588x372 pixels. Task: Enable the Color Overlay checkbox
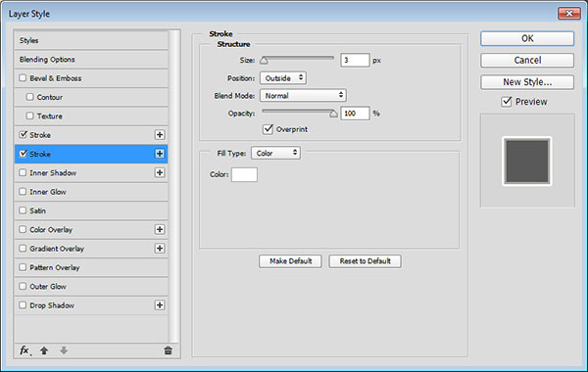tap(23, 229)
